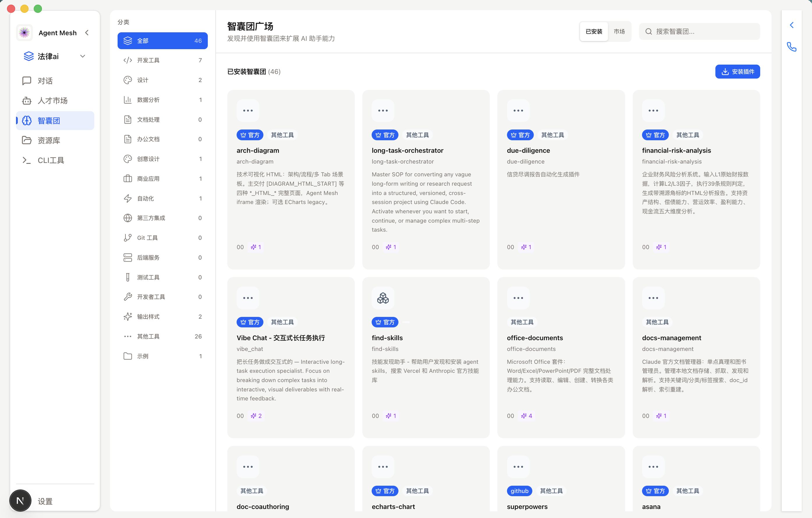Click the github badge on superpowers card

[519, 491]
